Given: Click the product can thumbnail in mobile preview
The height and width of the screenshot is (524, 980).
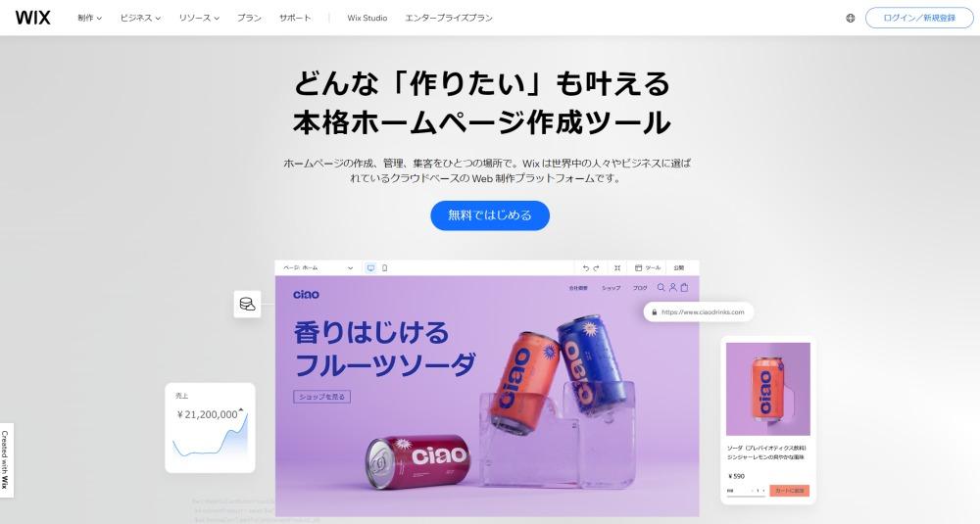Looking at the screenshot, I should [x=767, y=389].
